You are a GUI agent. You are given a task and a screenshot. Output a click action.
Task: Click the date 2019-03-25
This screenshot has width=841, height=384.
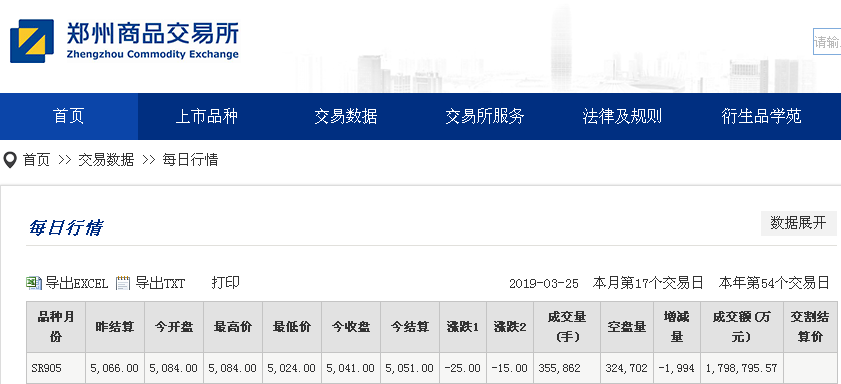point(544,284)
